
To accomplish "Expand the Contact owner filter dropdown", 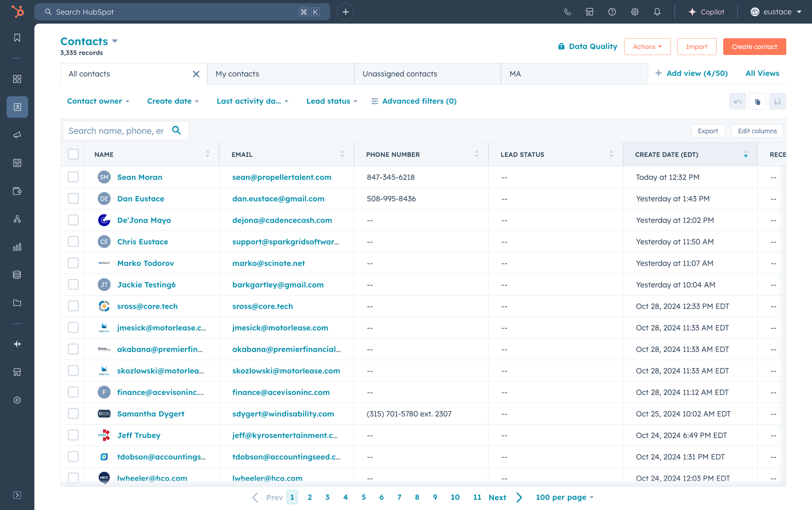I will click(98, 101).
